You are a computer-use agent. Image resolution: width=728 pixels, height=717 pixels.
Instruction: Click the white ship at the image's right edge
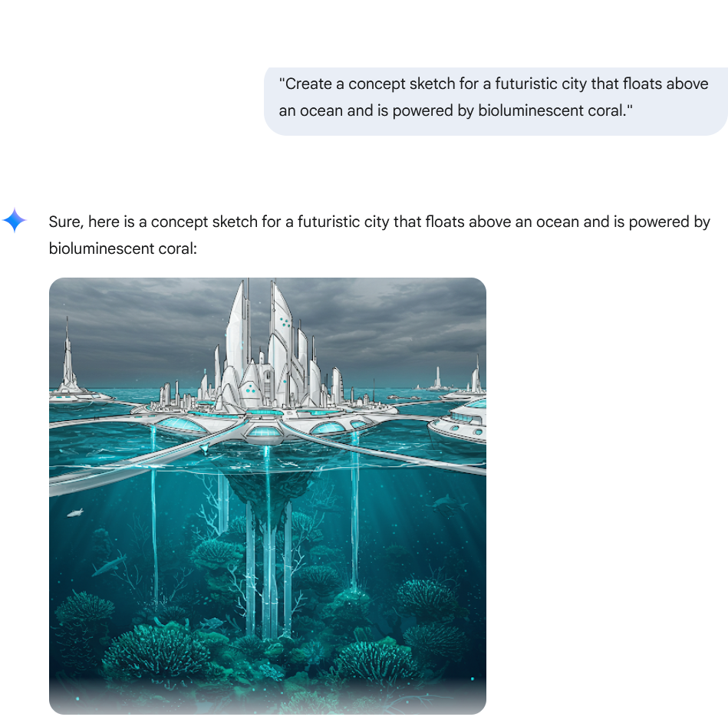tap(459, 423)
